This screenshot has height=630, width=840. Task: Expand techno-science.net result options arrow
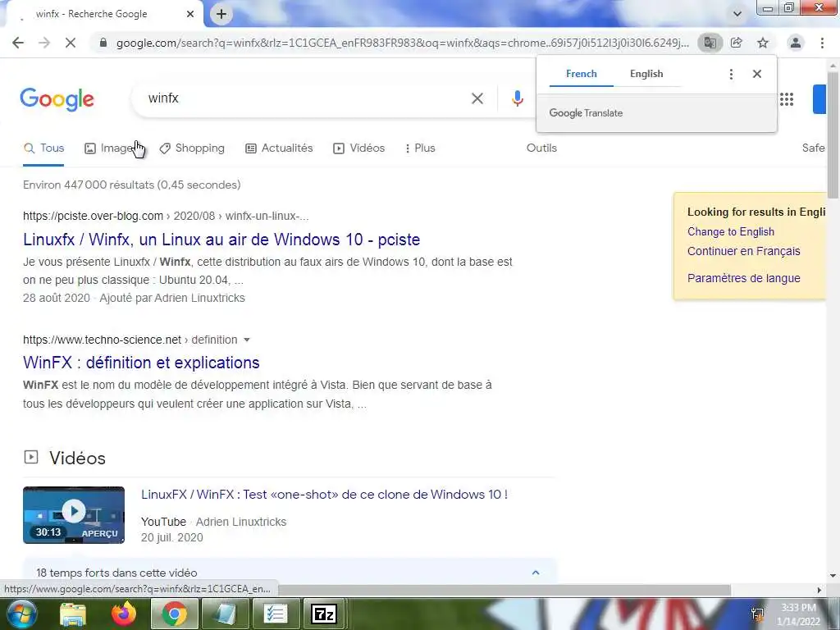click(246, 340)
